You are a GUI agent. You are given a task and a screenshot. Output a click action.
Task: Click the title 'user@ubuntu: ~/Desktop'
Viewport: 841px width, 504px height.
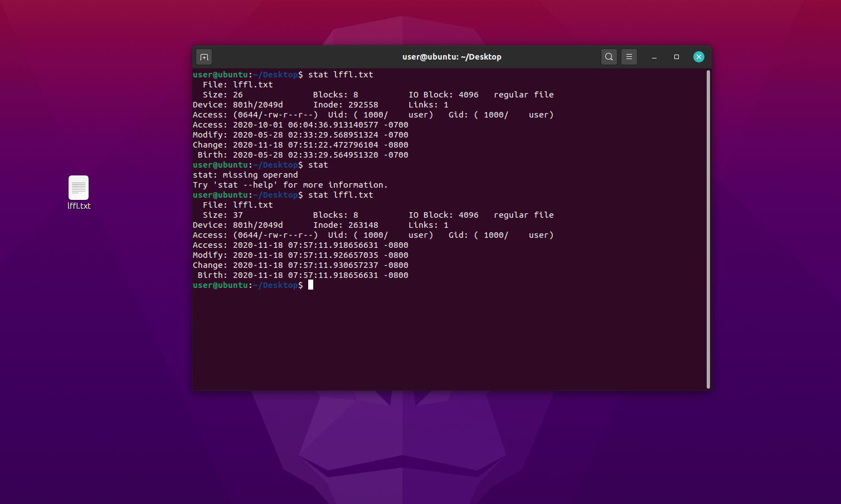[x=451, y=56]
